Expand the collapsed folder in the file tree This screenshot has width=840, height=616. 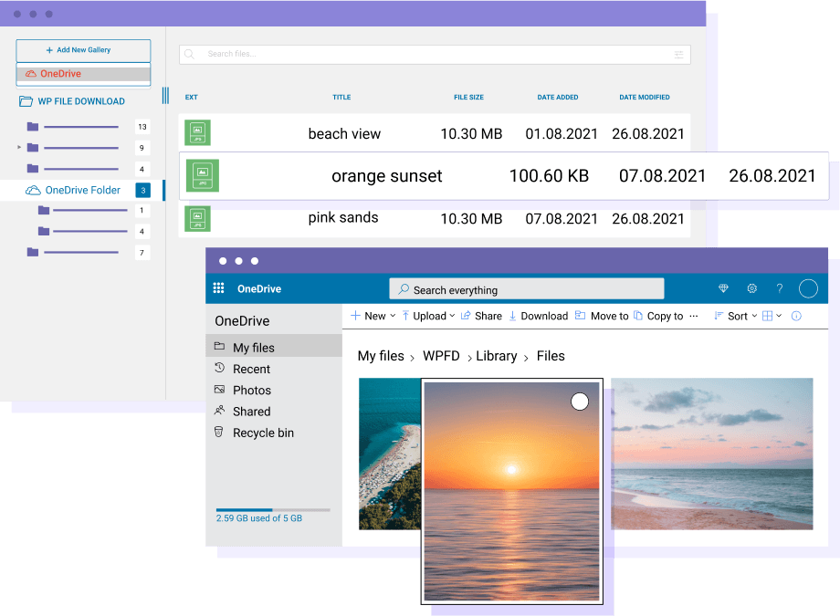[18, 147]
